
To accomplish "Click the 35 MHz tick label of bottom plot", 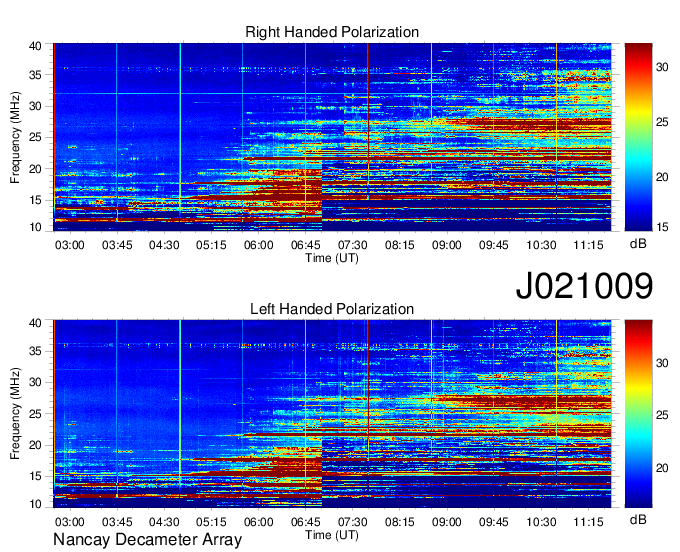I will pyautogui.click(x=36, y=351).
